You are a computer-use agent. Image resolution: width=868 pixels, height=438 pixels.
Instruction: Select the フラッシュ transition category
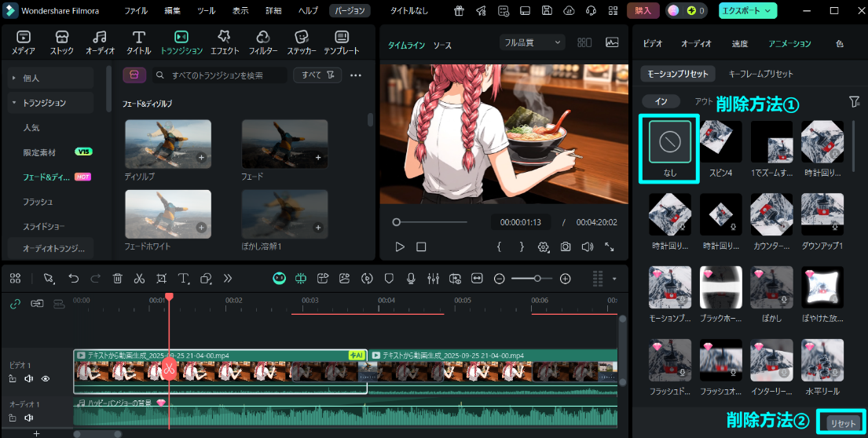point(38,202)
